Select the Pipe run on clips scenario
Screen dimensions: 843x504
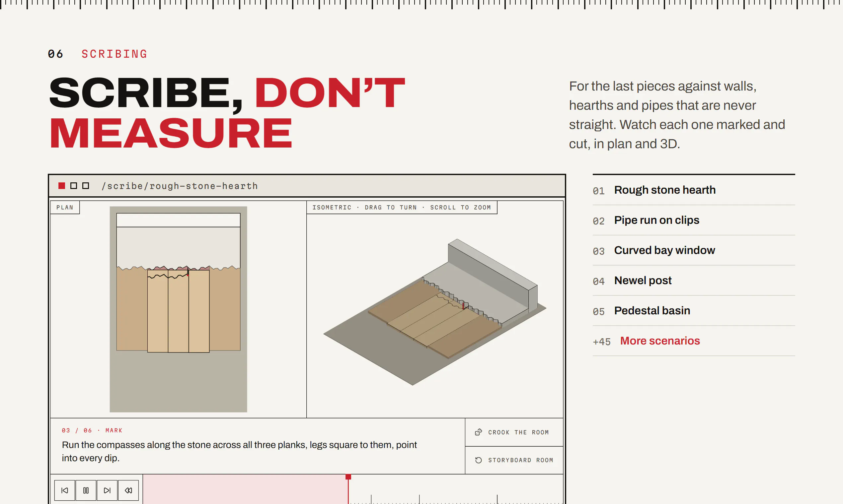pyautogui.click(x=693, y=220)
